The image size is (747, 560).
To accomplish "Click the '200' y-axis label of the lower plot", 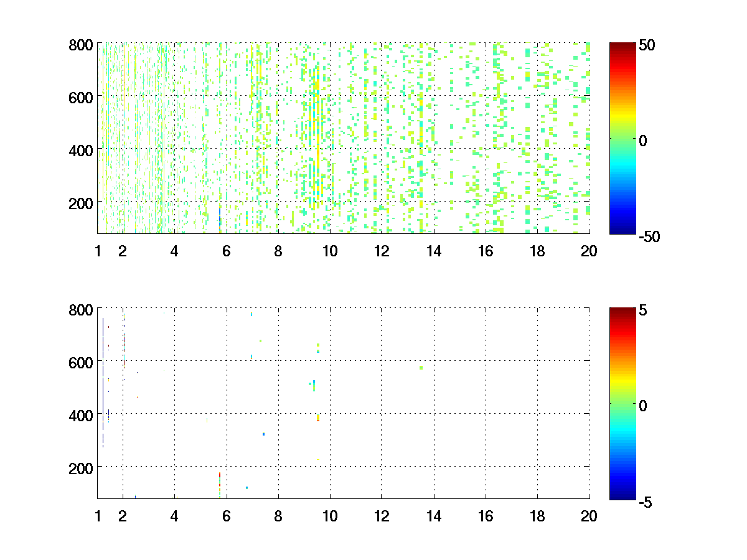I will [81, 467].
